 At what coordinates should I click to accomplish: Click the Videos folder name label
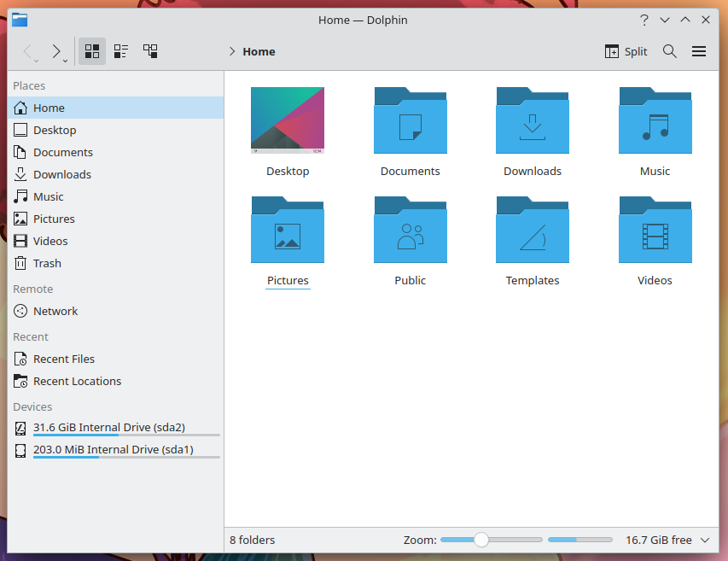coord(655,280)
